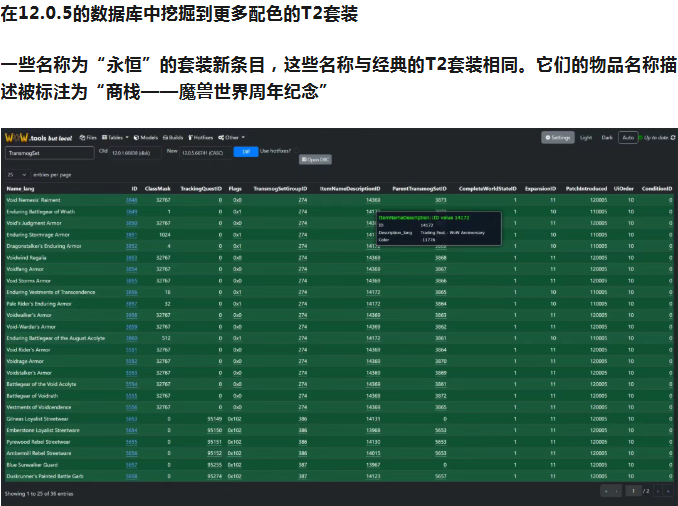Expand the Tables dropdown menu
This screenshot has width=678, height=506.
pos(117,137)
